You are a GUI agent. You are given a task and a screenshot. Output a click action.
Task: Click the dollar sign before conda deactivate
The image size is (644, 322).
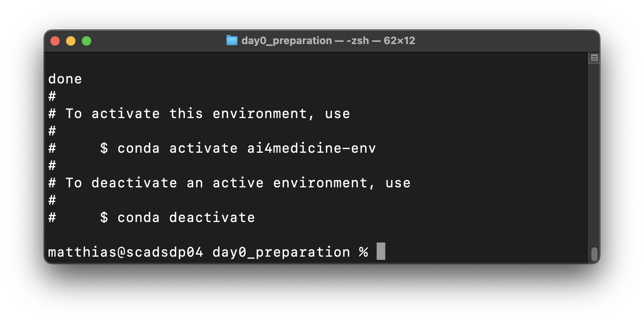pos(104,218)
